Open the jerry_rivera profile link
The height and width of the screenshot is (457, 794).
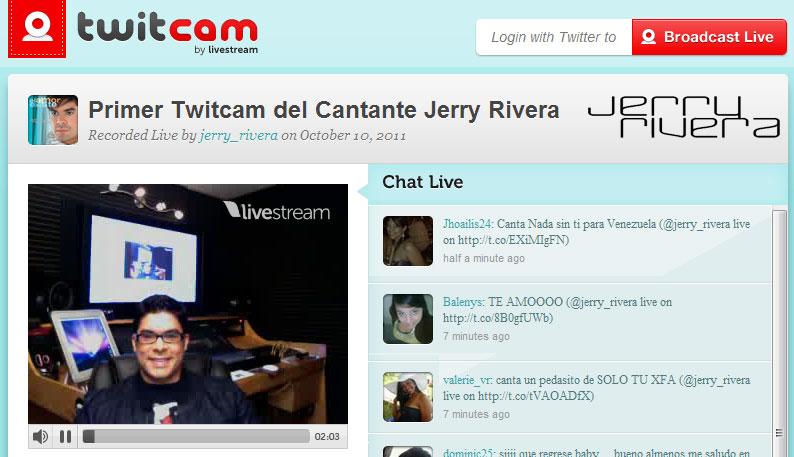[238, 135]
